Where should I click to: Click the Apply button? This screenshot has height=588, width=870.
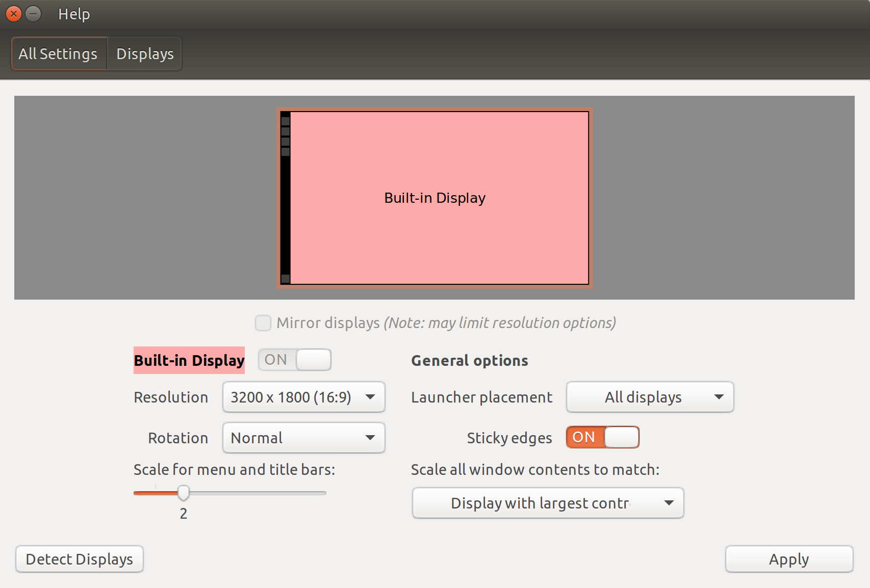788,559
